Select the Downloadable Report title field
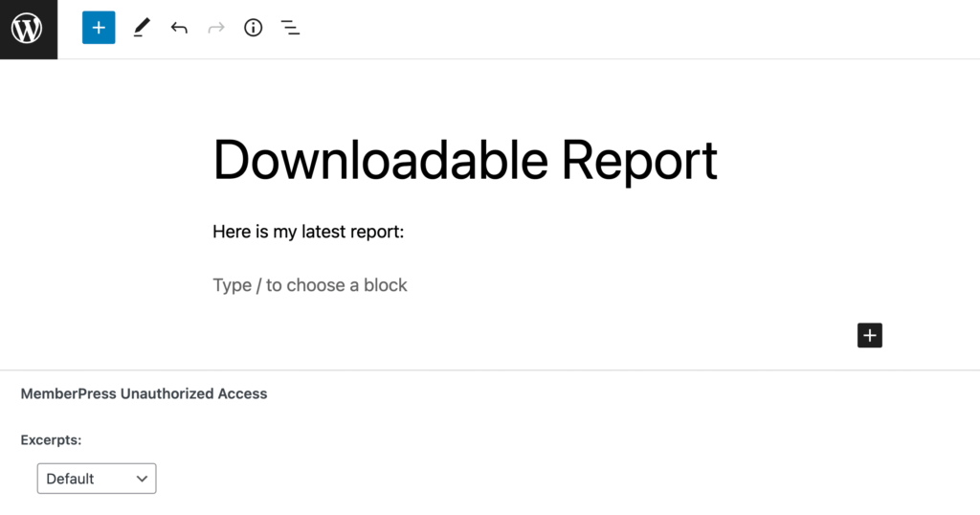Viewport: 980px width, 515px height. tap(465, 161)
